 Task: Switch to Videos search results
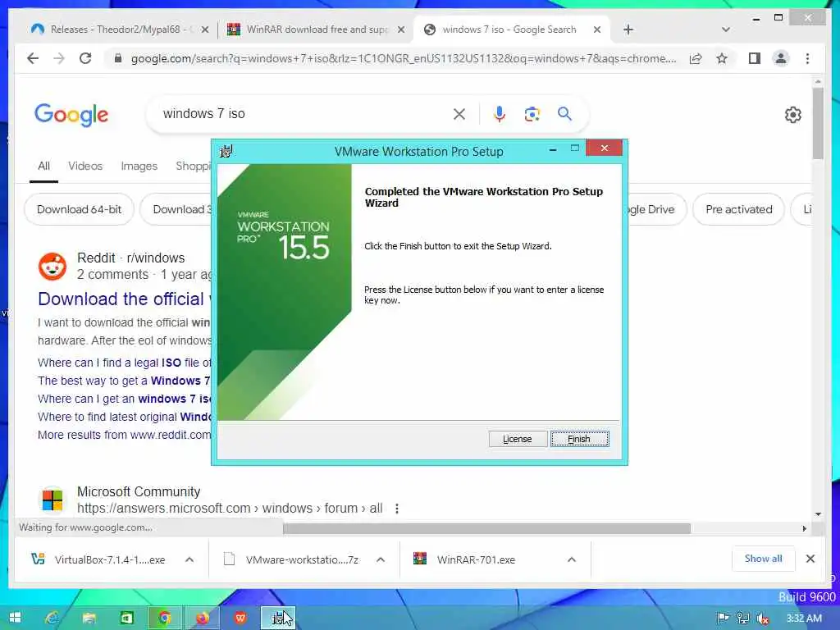coord(85,166)
